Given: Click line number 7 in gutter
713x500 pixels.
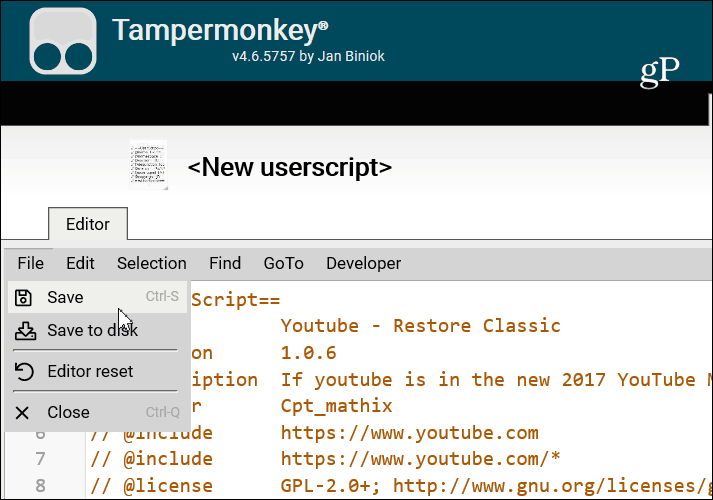Looking at the screenshot, I should click(40, 459).
